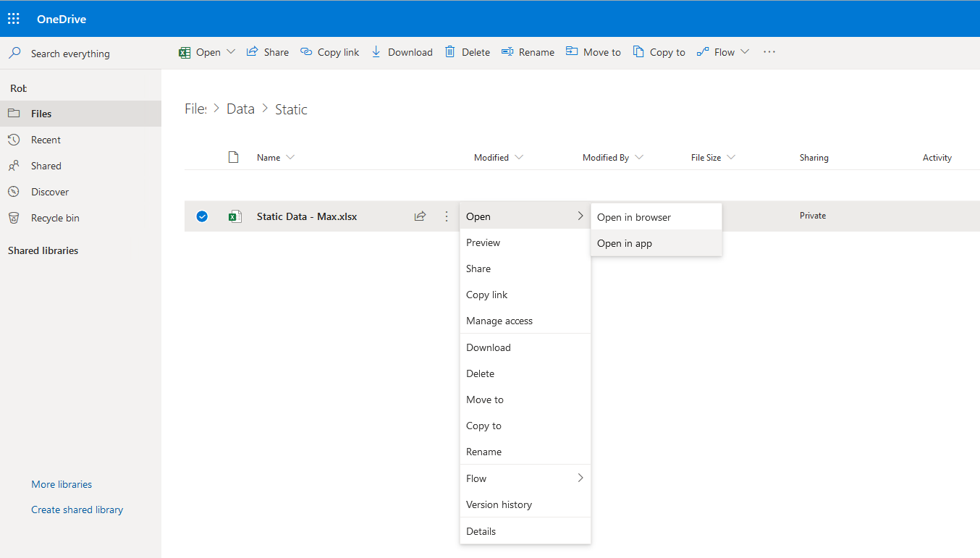
Task: Open Recycle bin in the sidebar
Action: [80, 218]
